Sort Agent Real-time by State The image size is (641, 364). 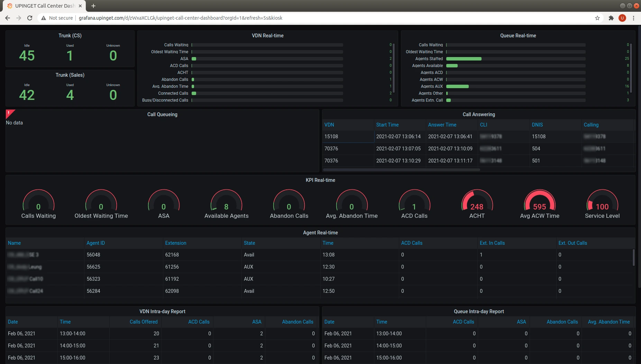coord(249,243)
